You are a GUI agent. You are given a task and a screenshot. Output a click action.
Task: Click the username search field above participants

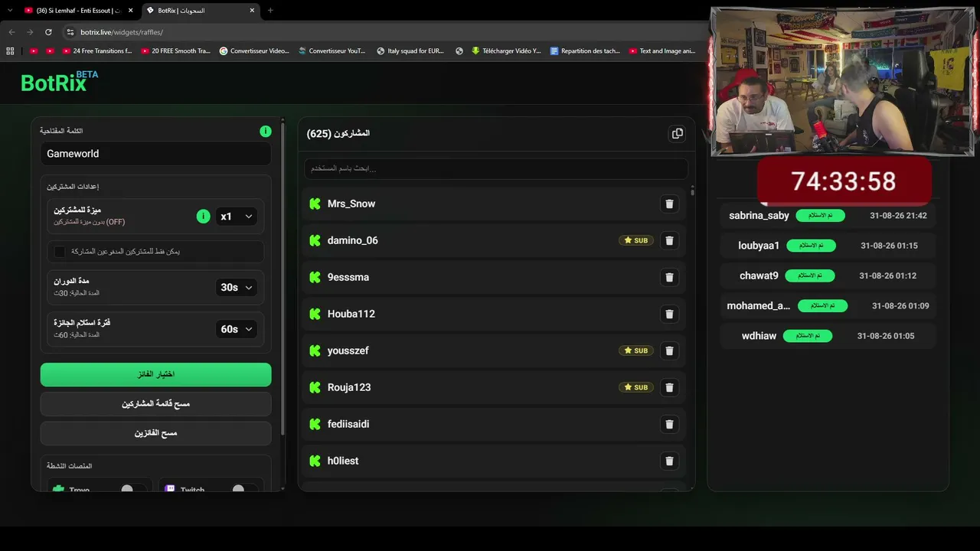pos(496,168)
